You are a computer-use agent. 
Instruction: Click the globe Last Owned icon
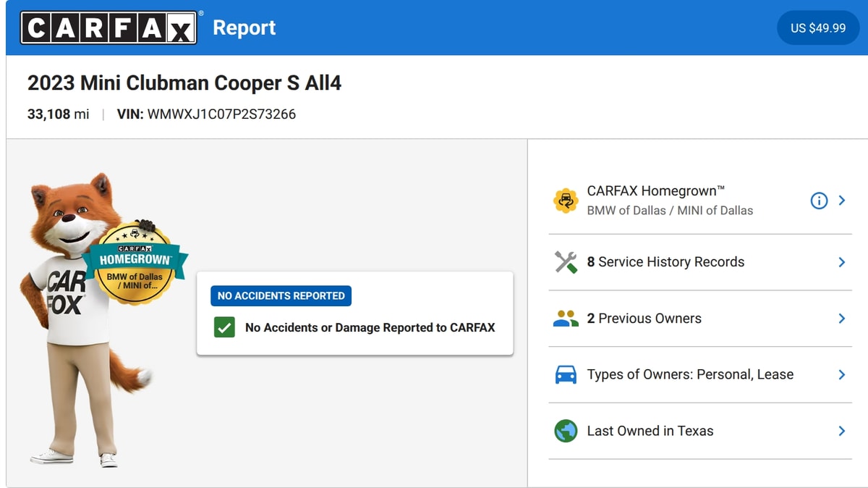tap(566, 431)
